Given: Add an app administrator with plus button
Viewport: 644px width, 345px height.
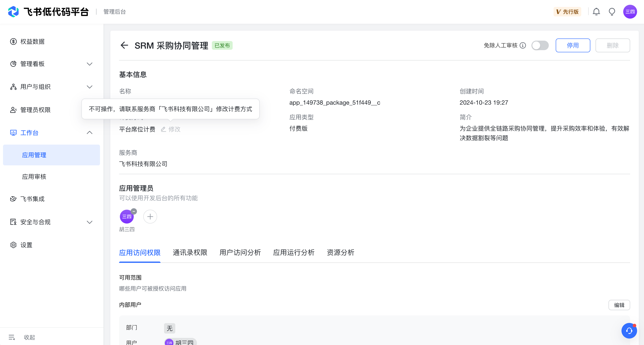Looking at the screenshot, I should tap(150, 217).
